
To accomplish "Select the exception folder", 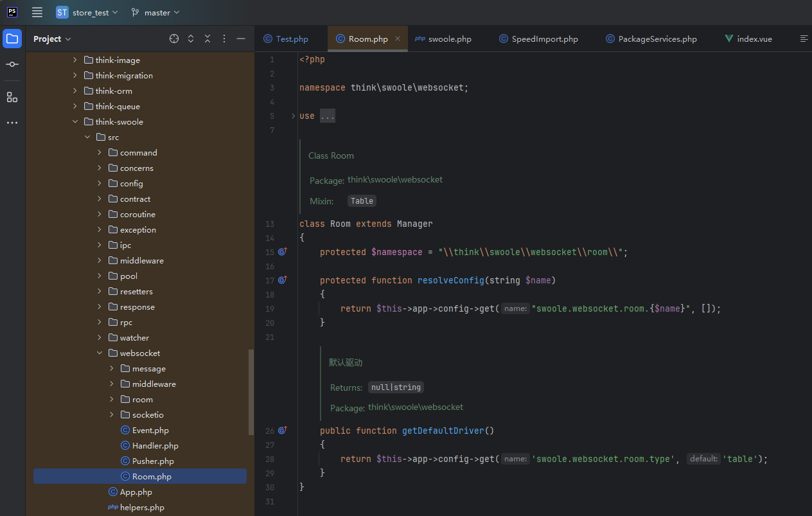I will (x=137, y=229).
